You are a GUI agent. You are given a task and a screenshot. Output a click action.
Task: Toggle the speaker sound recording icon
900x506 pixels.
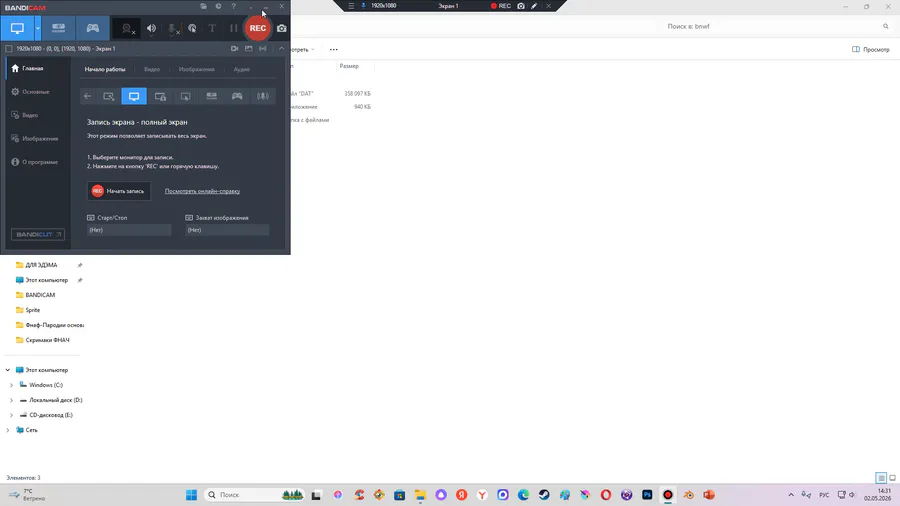pos(152,28)
